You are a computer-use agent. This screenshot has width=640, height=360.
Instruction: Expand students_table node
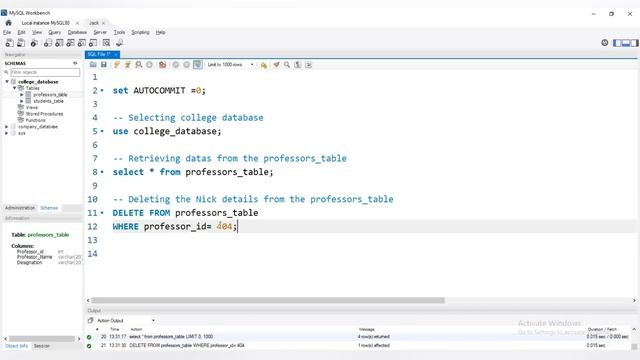pos(22,101)
